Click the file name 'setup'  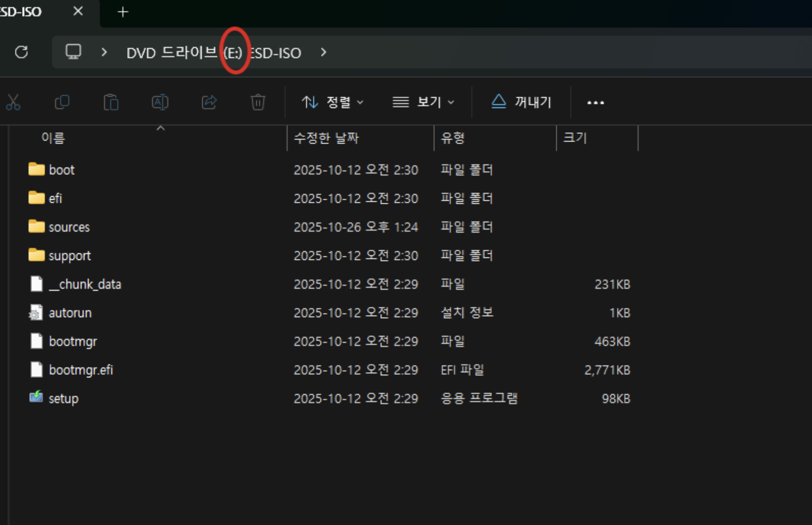click(63, 399)
